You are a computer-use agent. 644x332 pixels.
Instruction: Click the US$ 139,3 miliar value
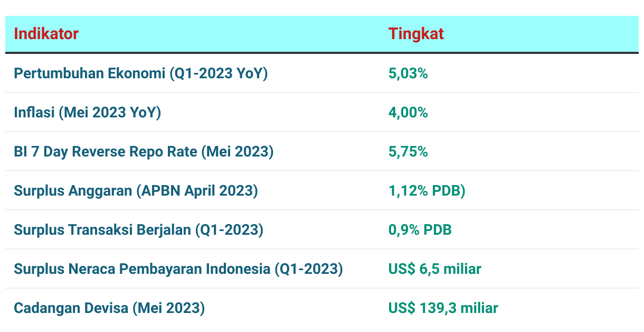tap(443, 308)
